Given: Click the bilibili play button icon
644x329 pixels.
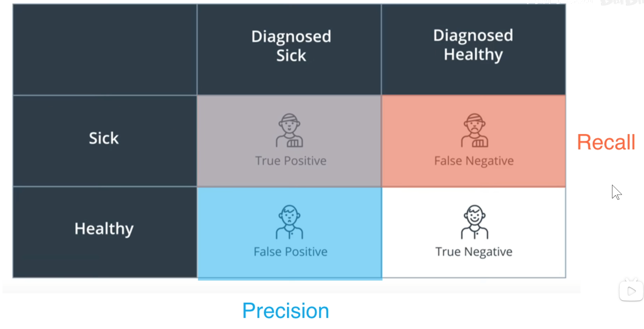Looking at the screenshot, I should click(631, 290).
